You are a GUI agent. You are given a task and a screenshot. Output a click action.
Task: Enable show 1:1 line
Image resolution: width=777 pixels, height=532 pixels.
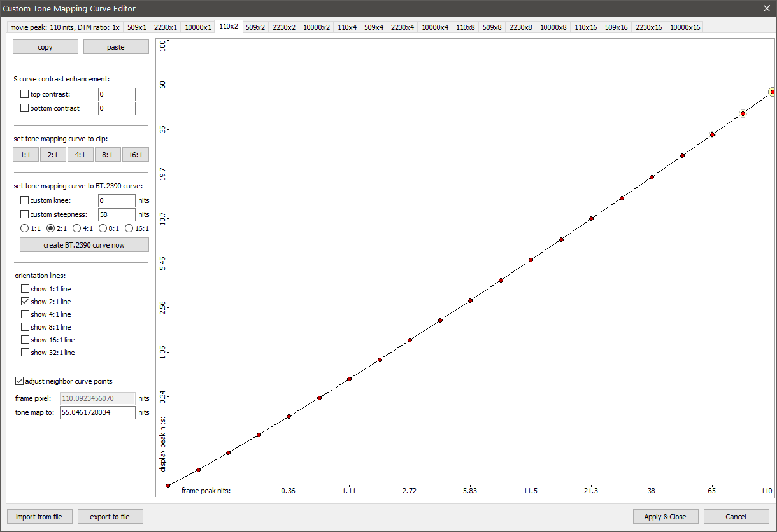click(25, 289)
